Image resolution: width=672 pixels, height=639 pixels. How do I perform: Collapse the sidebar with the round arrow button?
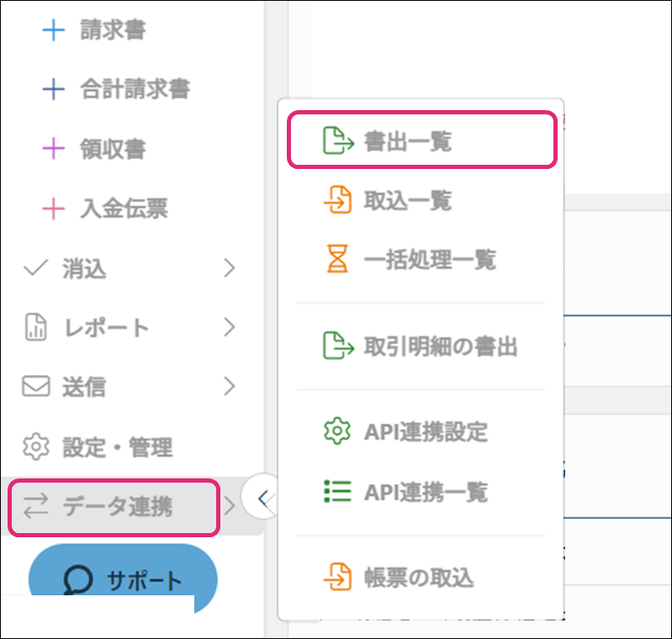click(262, 499)
